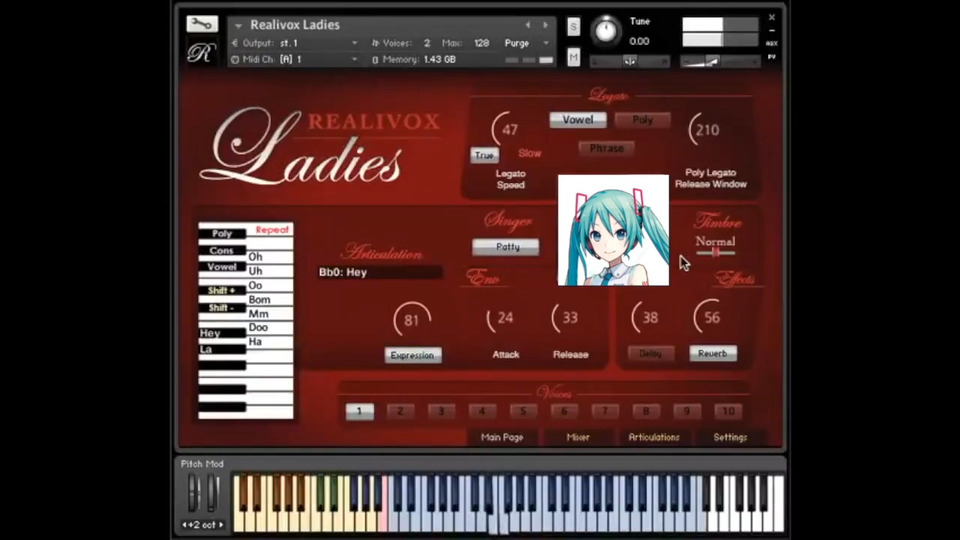
Task: Toggle the Delay effect button
Action: pos(650,353)
